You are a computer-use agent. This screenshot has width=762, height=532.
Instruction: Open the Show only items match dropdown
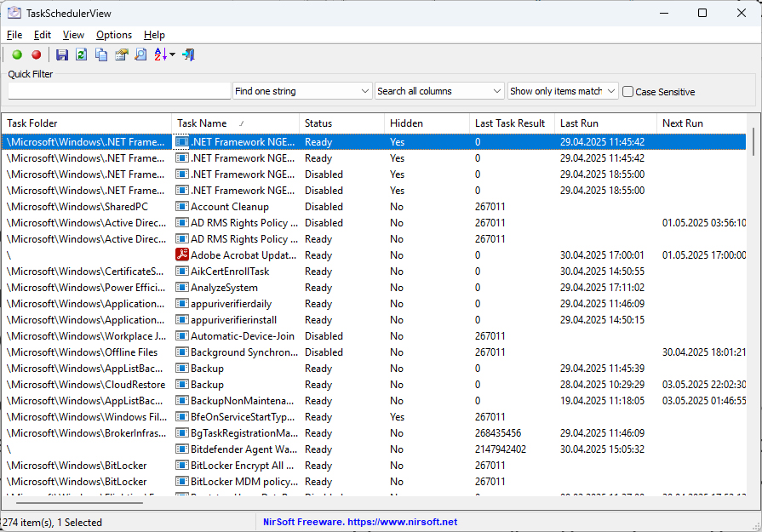563,91
